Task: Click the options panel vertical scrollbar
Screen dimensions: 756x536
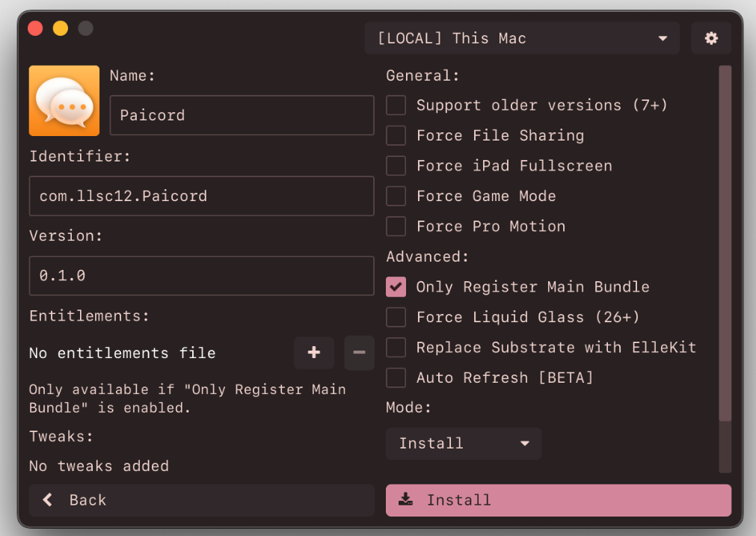Action: 725,243
